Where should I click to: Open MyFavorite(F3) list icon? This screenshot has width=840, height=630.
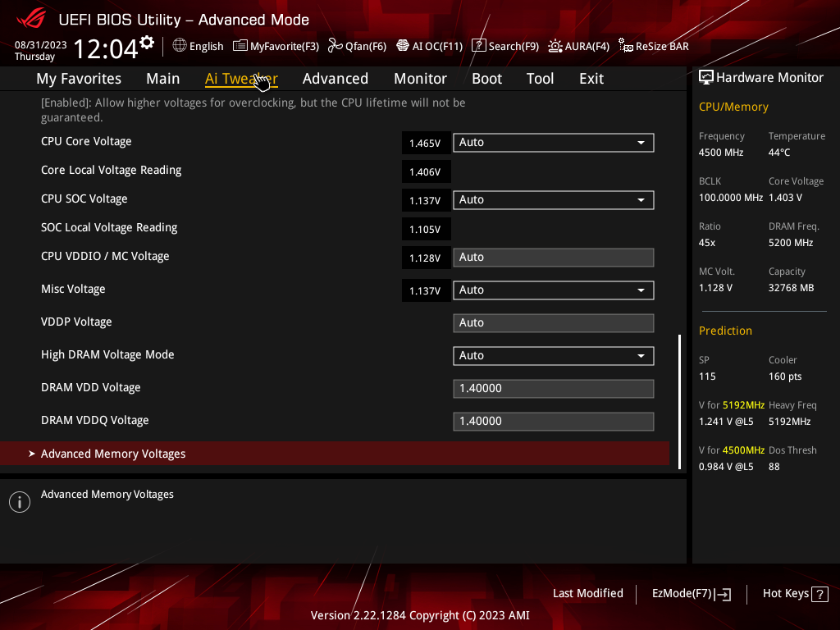coord(240,46)
